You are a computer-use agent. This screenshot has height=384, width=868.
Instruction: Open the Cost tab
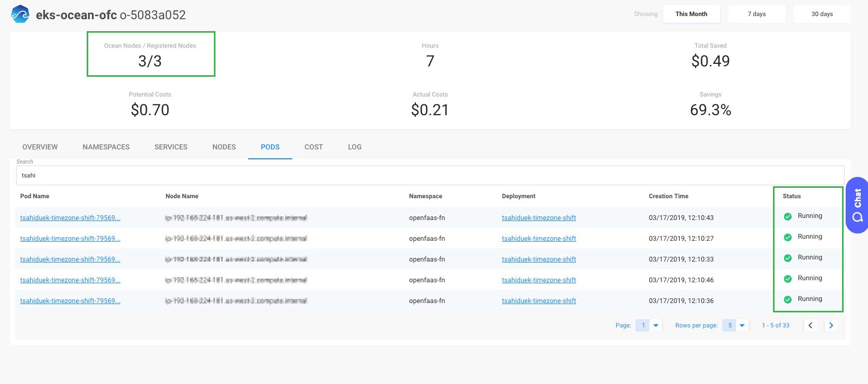[314, 147]
